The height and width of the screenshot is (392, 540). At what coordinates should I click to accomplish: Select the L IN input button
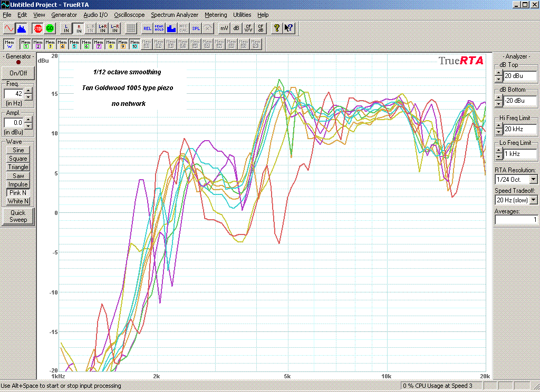66,28
